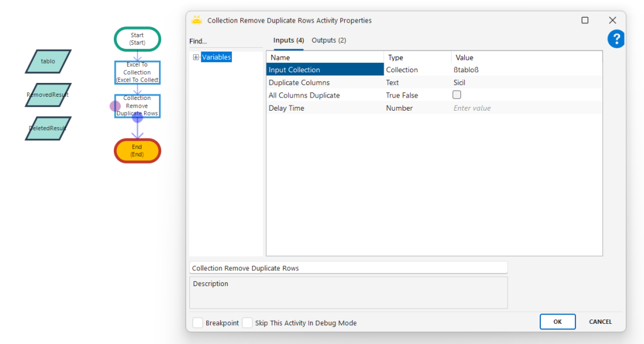Expand the Variables tree node
The width and height of the screenshot is (644, 344).
(x=196, y=57)
